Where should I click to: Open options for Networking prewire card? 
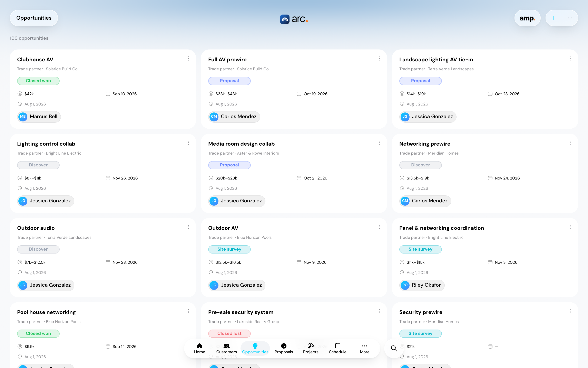(571, 143)
